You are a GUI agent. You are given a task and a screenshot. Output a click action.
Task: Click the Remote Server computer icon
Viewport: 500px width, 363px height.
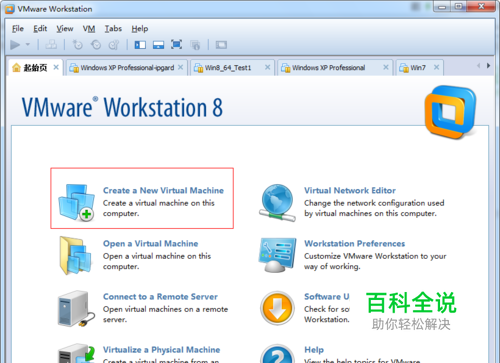point(76,309)
